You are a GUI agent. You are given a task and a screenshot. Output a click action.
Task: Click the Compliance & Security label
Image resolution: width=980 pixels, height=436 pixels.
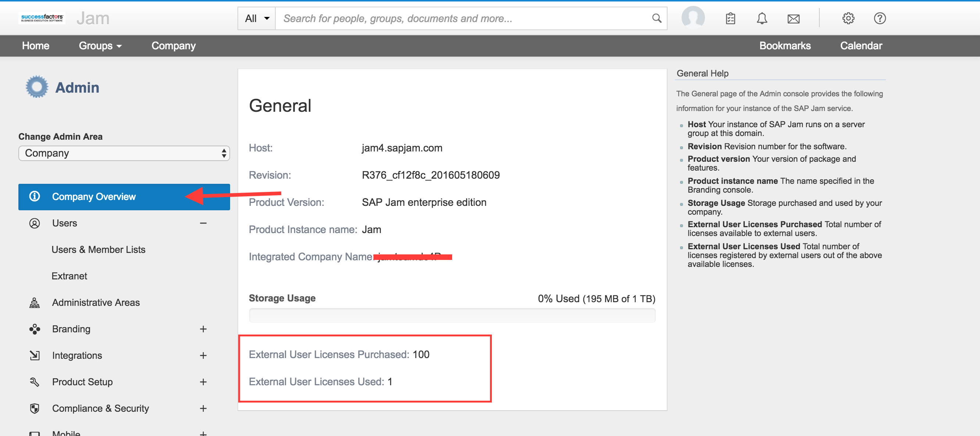[100, 408]
